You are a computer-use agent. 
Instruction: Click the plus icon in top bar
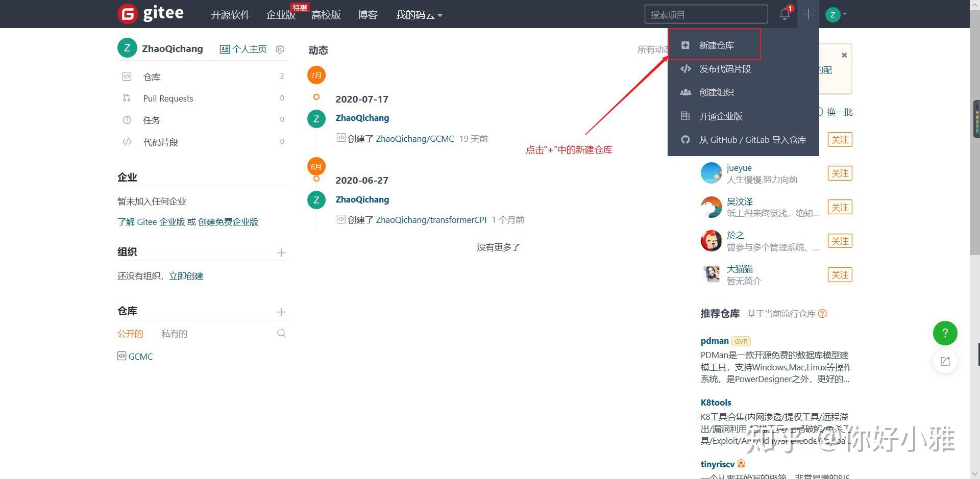pyautogui.click(x=808, y=14)
